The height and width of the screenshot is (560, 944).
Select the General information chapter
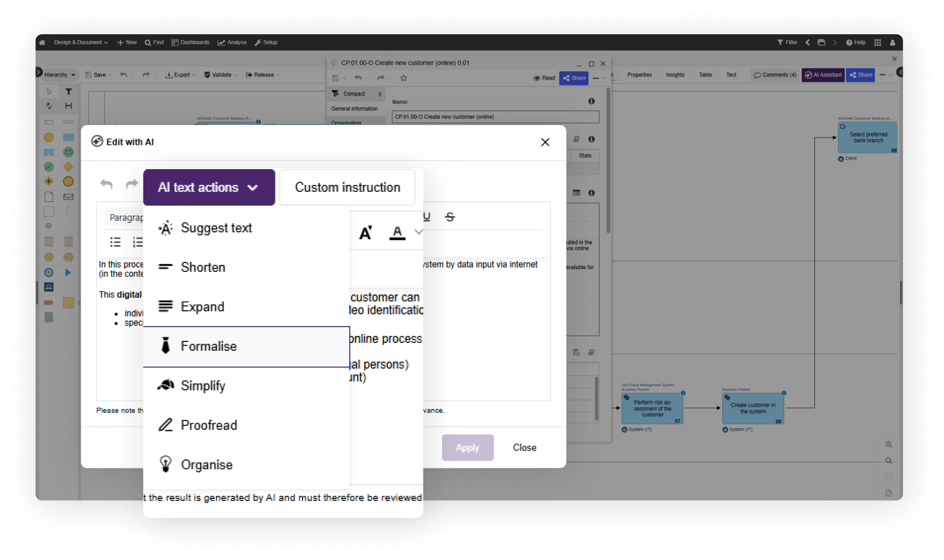[x=355, y=109]
